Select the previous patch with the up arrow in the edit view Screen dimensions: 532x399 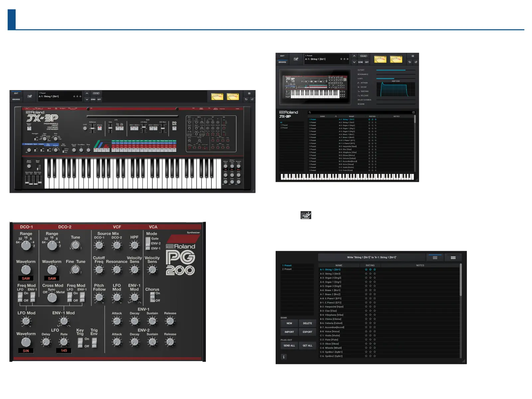pyautogui.click(x=87, y=93)
